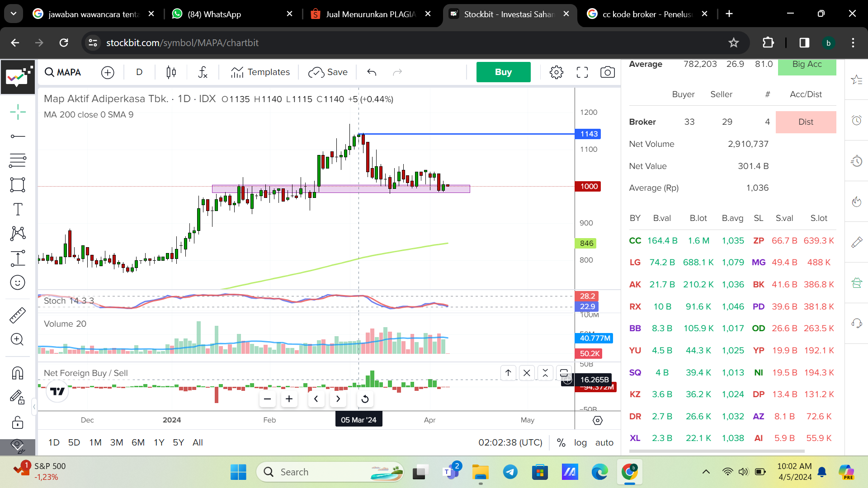Open Telegram from the taskbar
Screen dimensions: 868x488
tap(510, 472)
